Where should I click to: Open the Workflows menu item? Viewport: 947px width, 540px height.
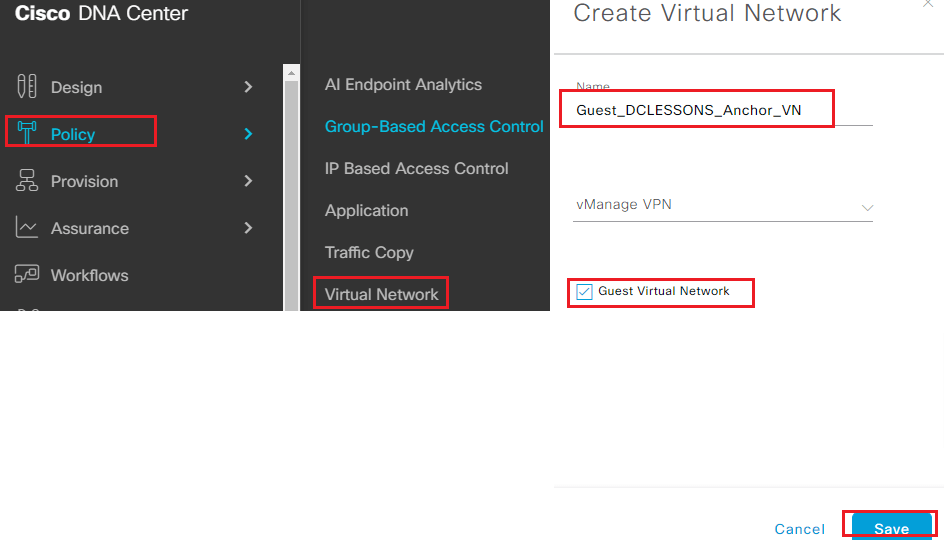(x=89, y=275)
